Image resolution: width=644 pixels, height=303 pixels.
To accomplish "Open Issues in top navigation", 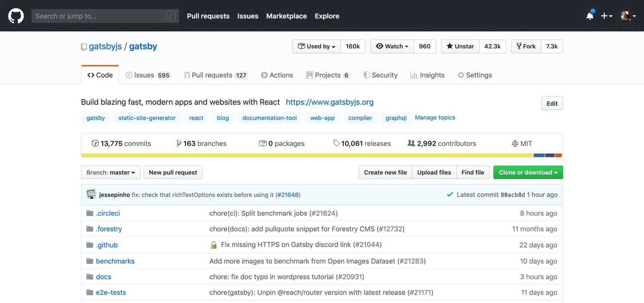I will [248, 16].
